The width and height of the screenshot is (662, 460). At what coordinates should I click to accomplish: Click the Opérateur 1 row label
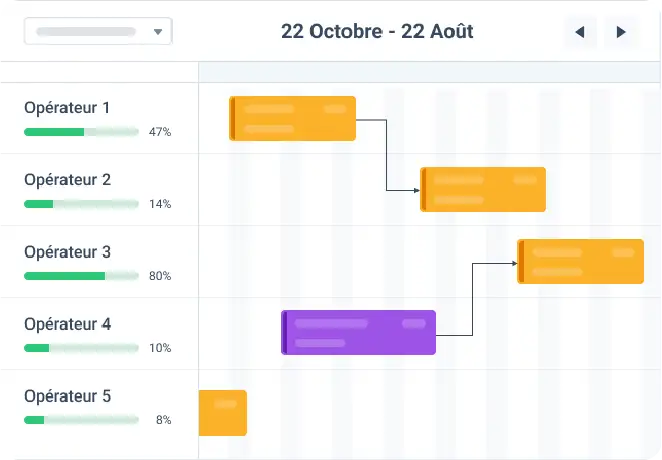pos(67,108)
